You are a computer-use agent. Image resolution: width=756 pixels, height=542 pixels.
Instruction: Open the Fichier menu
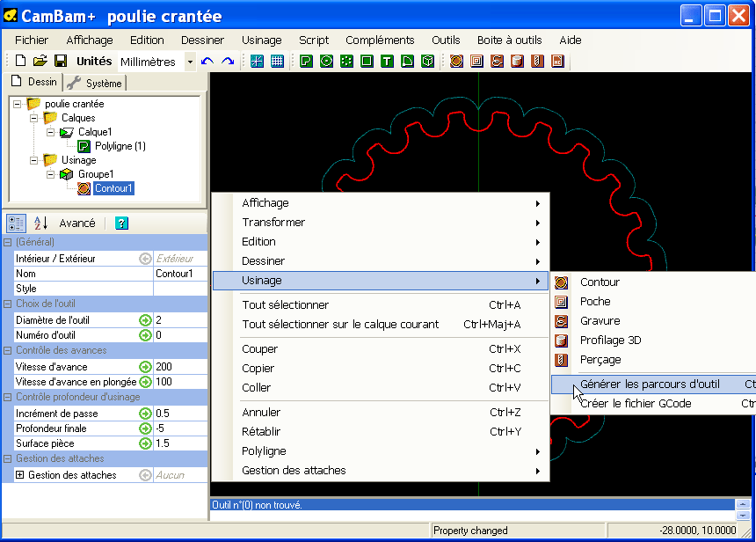point(32,40)
